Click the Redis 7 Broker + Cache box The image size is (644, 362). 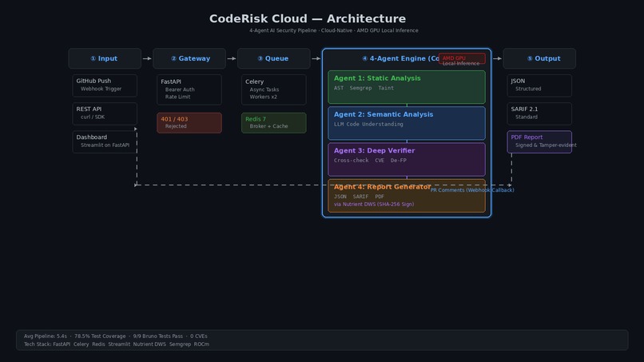[x=274, y=123]
